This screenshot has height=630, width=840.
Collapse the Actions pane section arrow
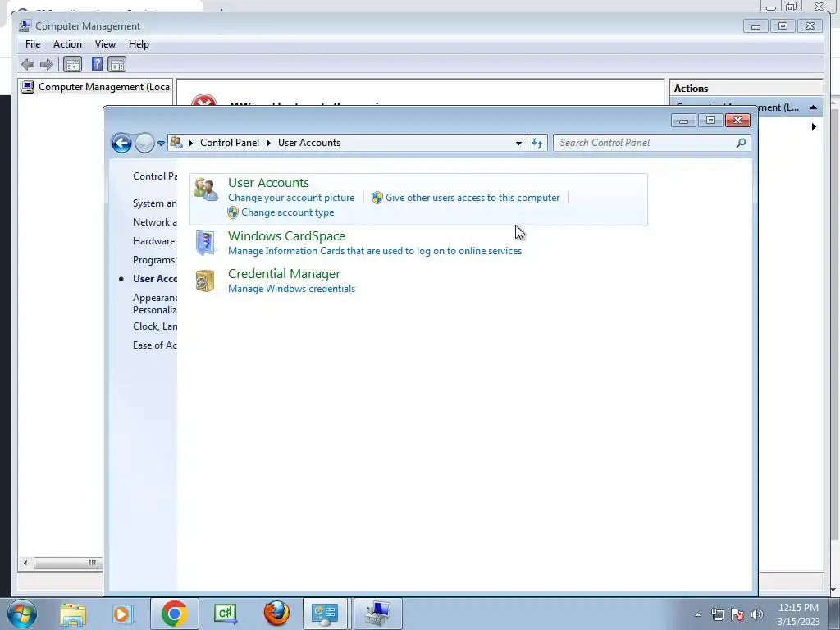coord(813,107)
